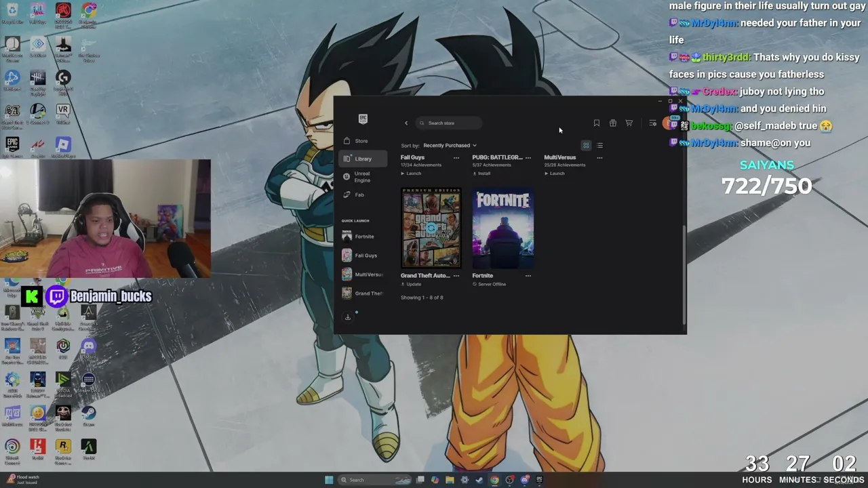Open the downloads icon in launcher sidebar
The width and height of the screenshot is (868, 488).
[x=348, y=317]
